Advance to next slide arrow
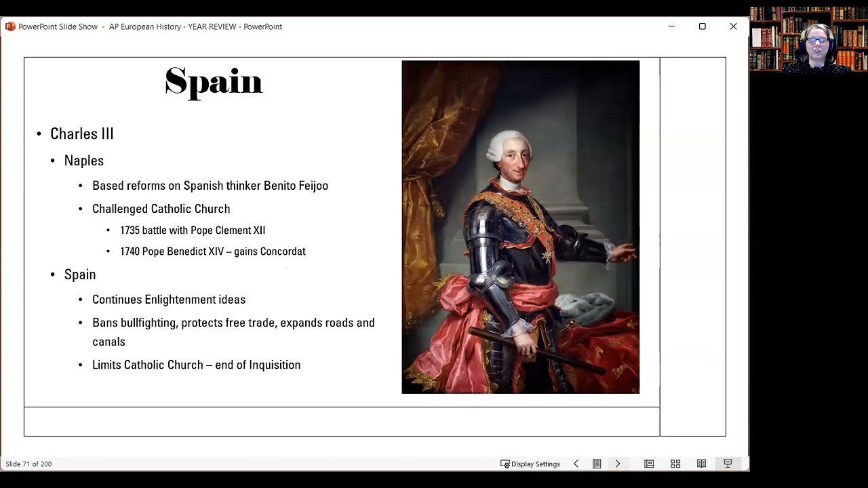The width and height of the screenshot is (868, 488). (x=618, y=464)
